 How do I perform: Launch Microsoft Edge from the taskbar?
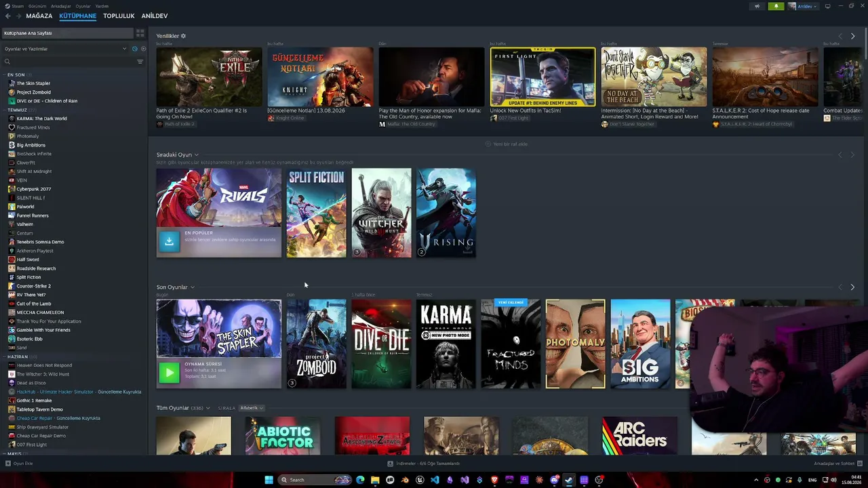pyautogui.click(x=360, y=480)
